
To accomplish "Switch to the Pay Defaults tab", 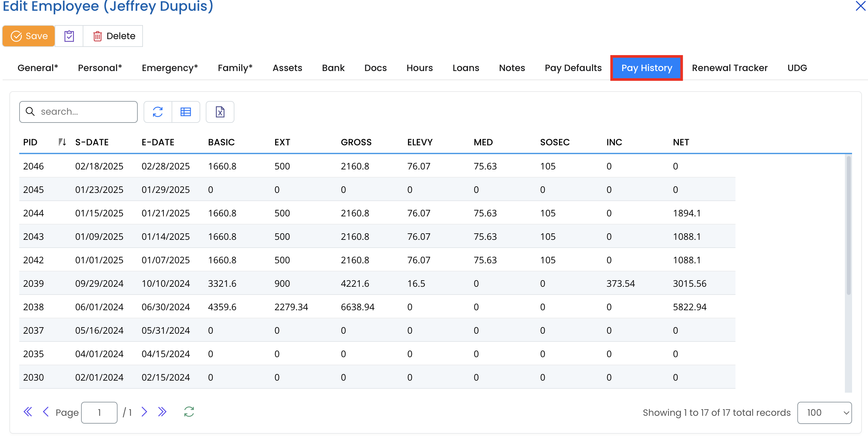I will click(x=573, y=68).
